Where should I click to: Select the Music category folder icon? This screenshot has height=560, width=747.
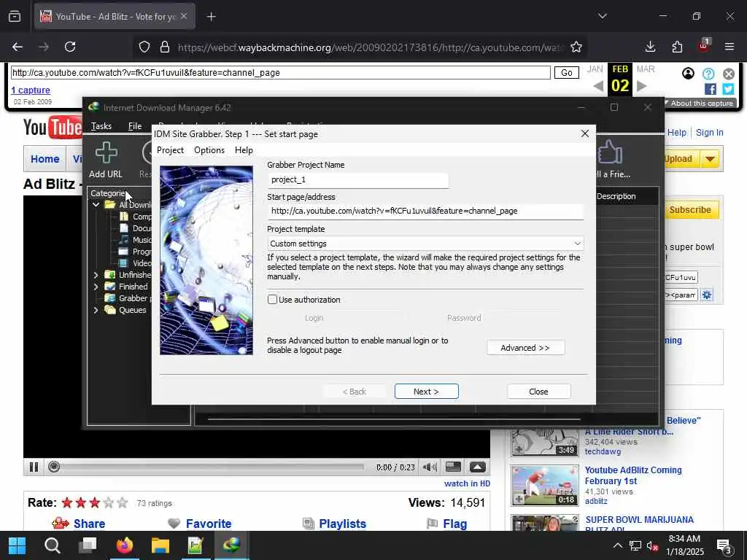123,239
